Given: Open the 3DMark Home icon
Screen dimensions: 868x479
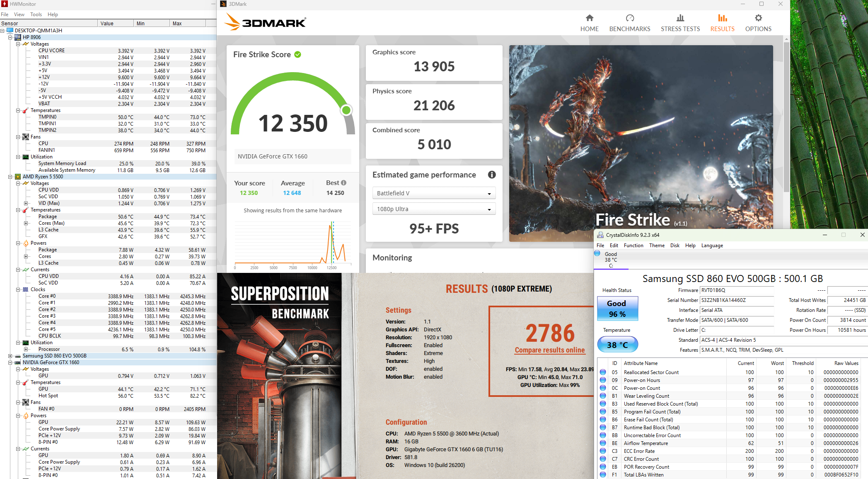Looking at the screenshot, I should tap(589, 18).
